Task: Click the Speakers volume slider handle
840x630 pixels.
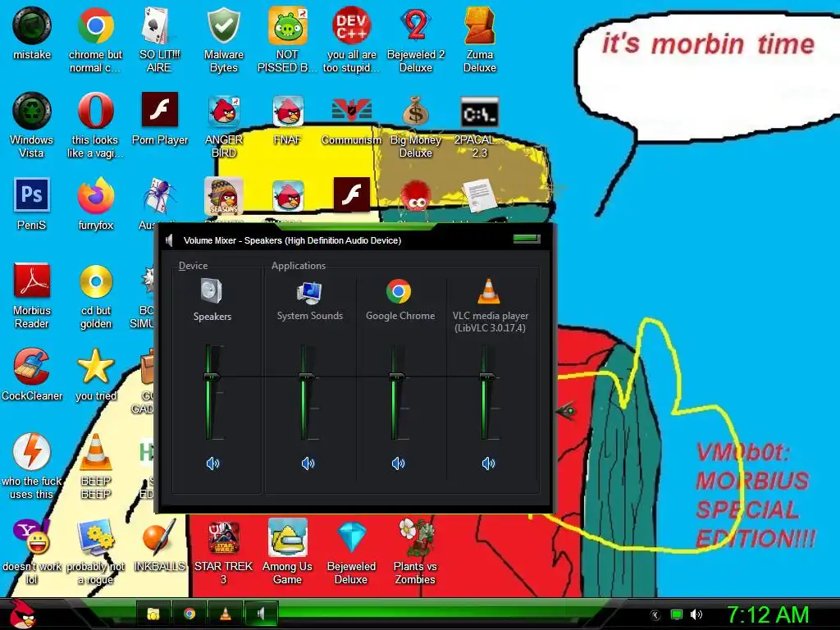Action: (x=212, y=377)
